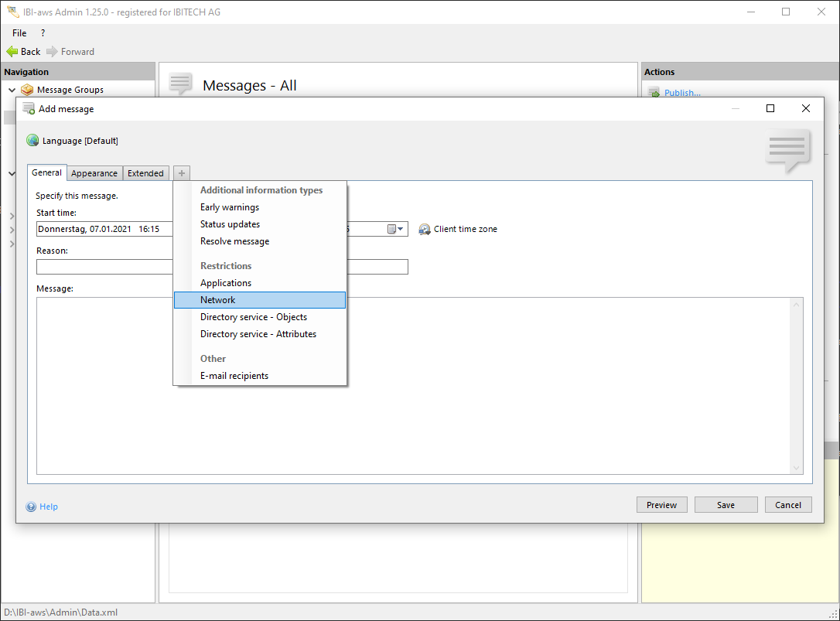Click the Message Groups box icon
Image resolution: width=840 pixels, height=621 pixels.
click(x=28, y=90)
